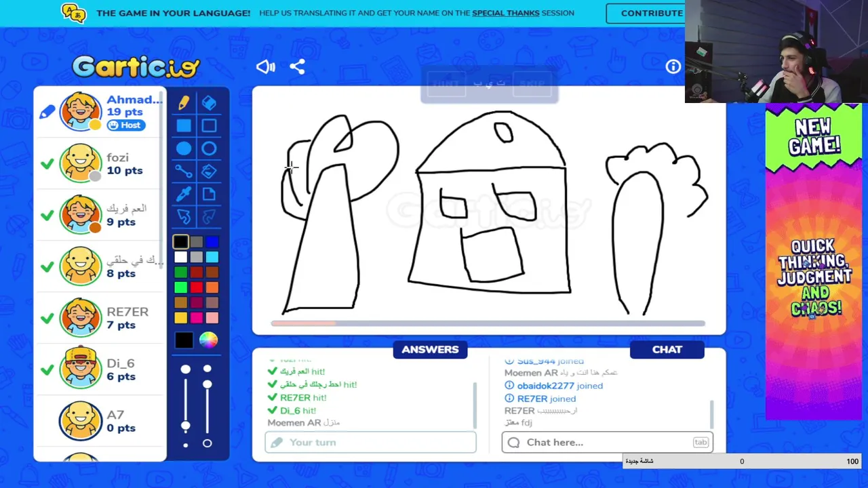Select the dark green color swatch

pos(180,272)
